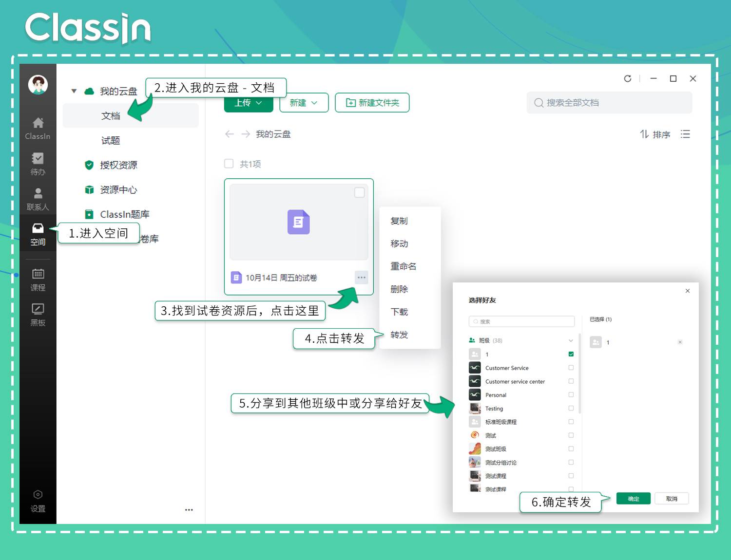The width and height of the screenshot is (731, 560).
Task: Open the 上传 upload dropdown
Action: 249,103
